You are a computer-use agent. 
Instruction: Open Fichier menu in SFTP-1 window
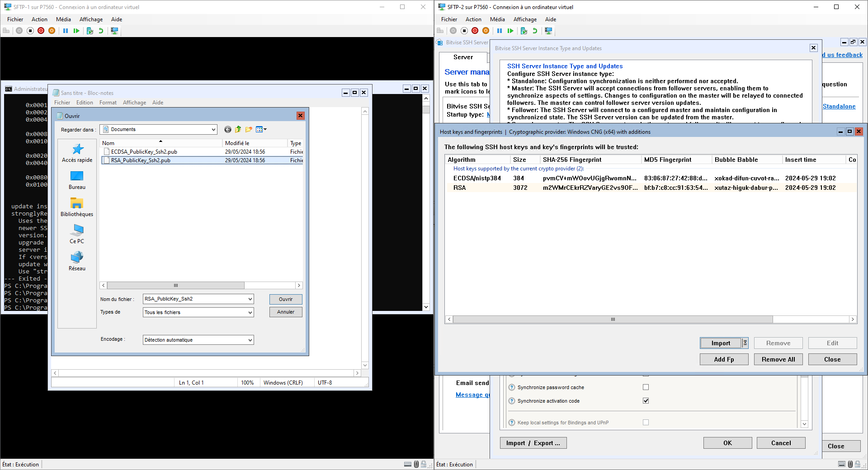point(15,19)
